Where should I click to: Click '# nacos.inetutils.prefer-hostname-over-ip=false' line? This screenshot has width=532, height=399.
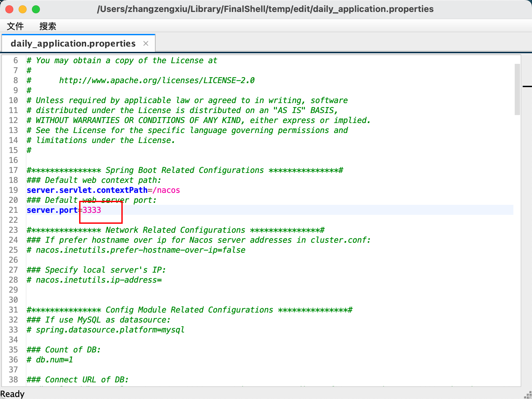click(x=136, y=250)
